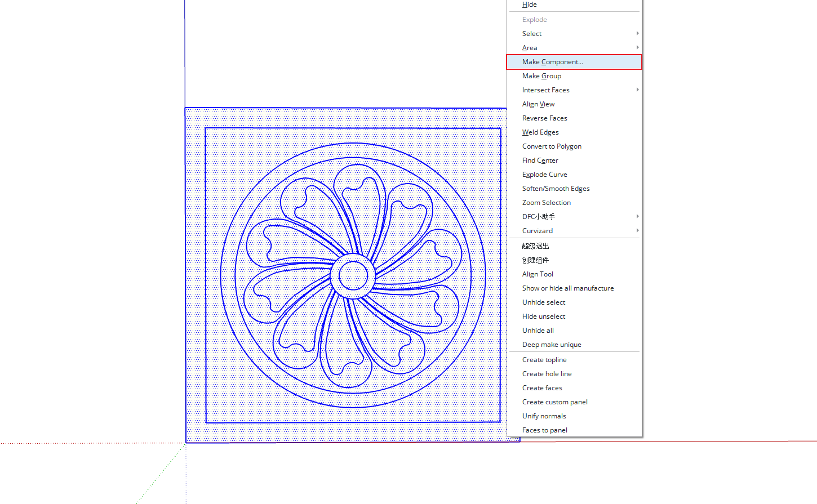Select Show or hide all manufacture
Screen dimensions: 817x504
click(x=568, y=288)
